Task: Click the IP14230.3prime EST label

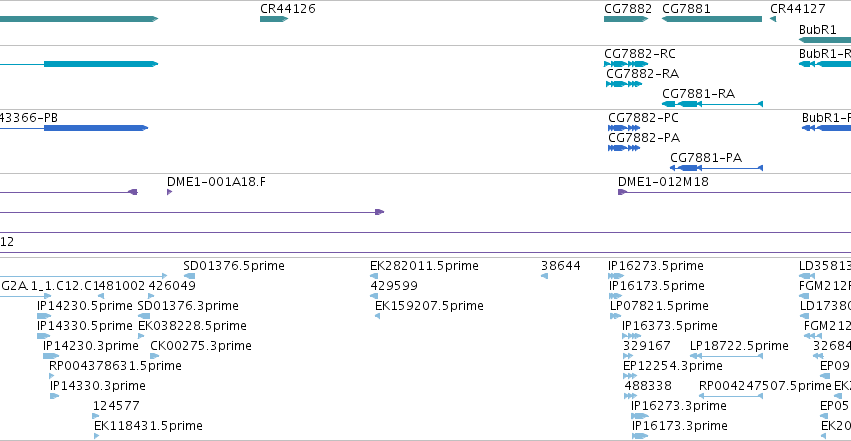Action: tap(91, 346)
